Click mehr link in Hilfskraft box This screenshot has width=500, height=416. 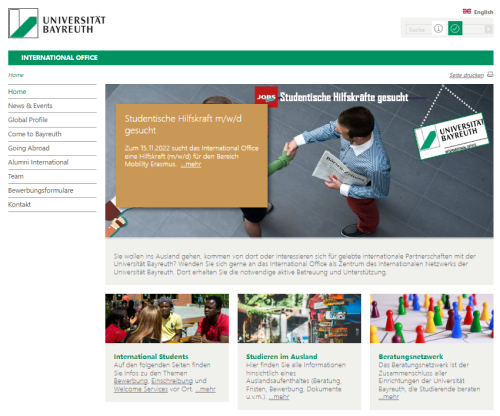click(x=191, y=164)
